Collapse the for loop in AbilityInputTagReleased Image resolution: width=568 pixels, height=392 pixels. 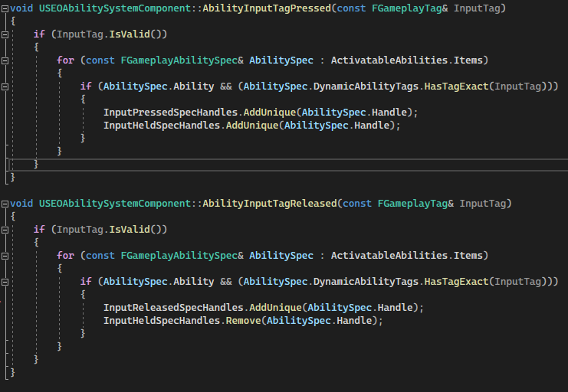coord(5,256)
